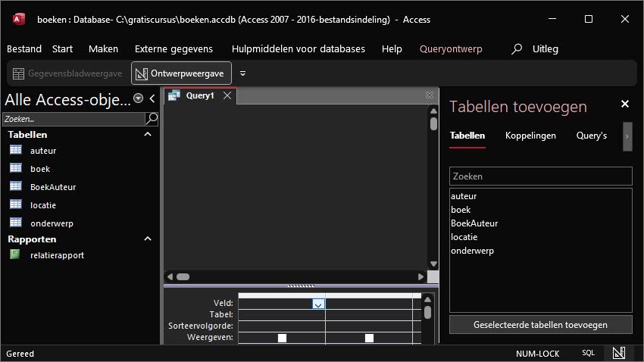
Task: Select the relatierapport report icon
Action: pyautogui.click(x=15, y=254)
